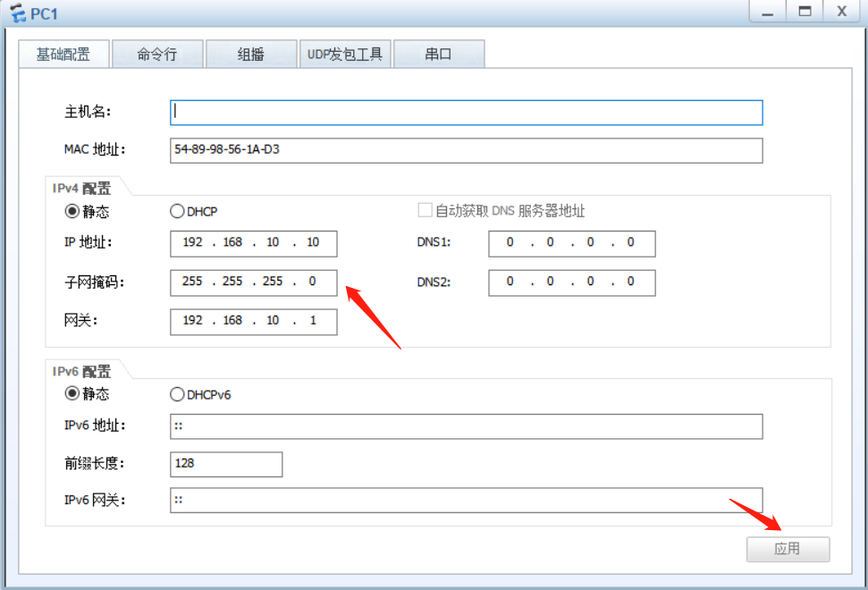Open the 命令行 tab

click(157, 55)
